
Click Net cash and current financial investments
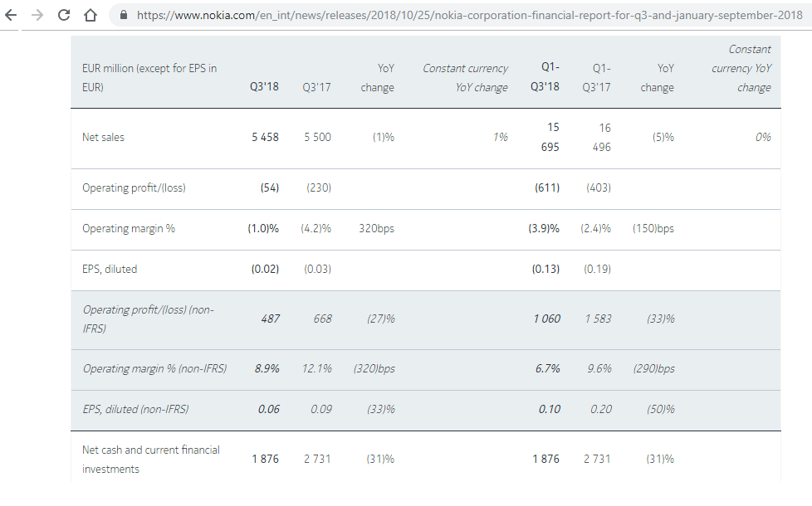pos(151,460)
